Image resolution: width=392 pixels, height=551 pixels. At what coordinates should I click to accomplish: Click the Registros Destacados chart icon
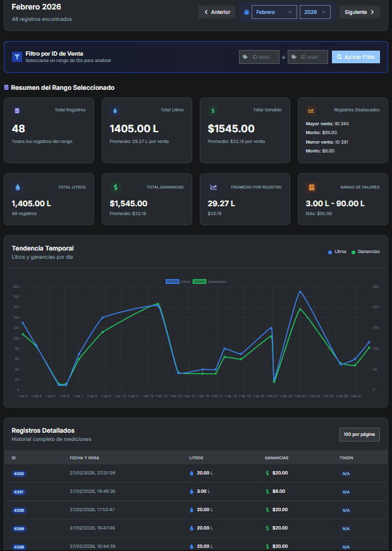[x=310, y=111]
